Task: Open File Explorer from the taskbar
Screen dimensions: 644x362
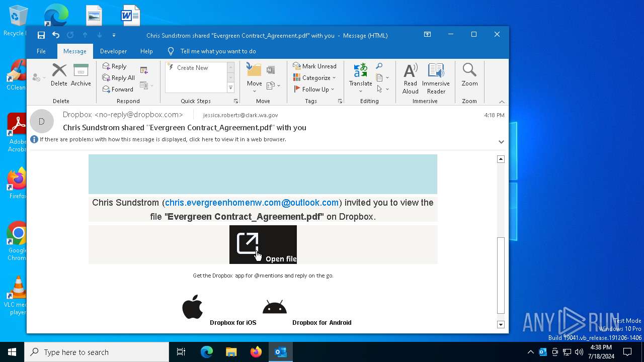Action: (x=231, y=352)
